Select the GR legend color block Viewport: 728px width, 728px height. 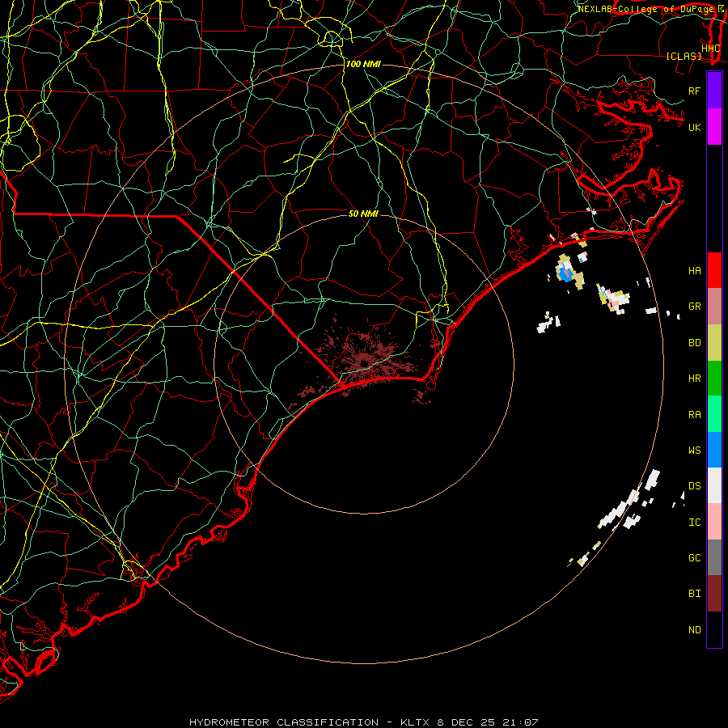714,307
